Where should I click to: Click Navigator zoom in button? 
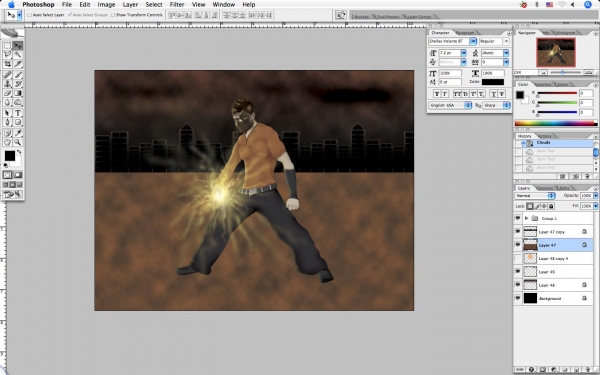click(x=589, y=72)
